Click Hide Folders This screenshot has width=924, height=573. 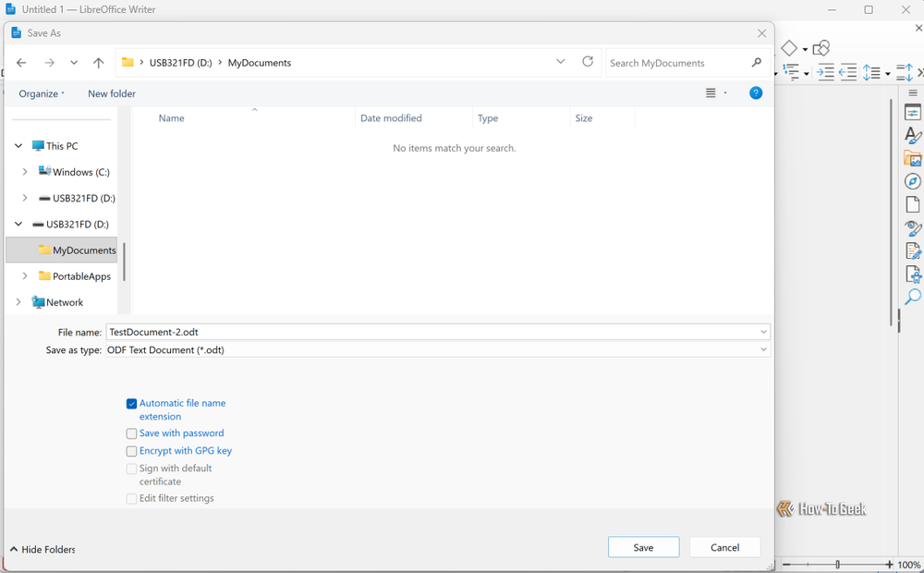[43, 549]
